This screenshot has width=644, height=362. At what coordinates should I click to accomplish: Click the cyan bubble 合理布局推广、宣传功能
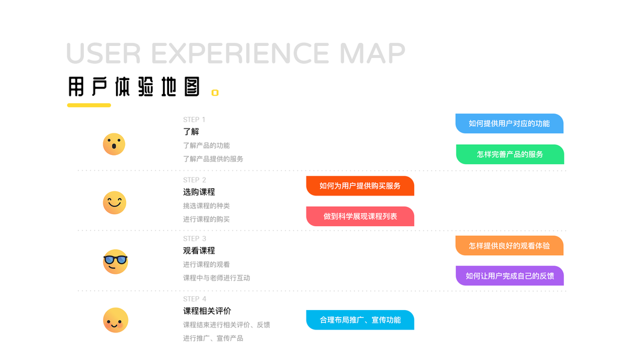pos(360,320)
